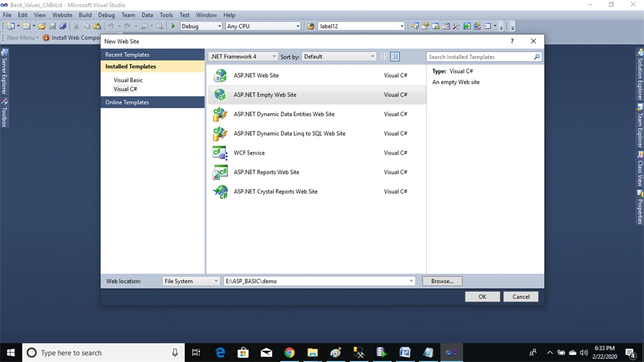
Task: Open the Properties side tab
Action: 640,207
